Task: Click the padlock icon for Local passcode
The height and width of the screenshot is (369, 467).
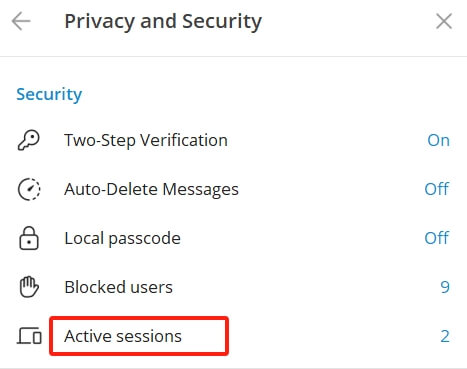Action: [x=29, y=238]
